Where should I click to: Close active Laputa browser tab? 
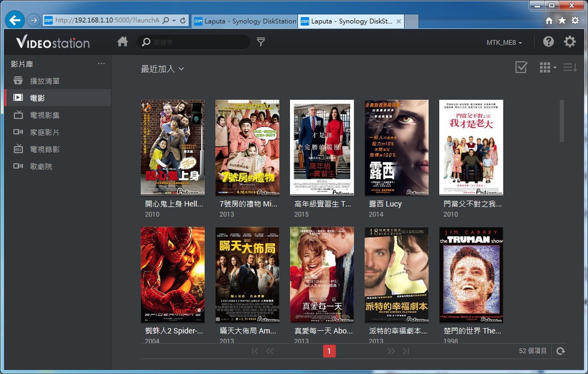pyautogui.click(x=399, y=21)
